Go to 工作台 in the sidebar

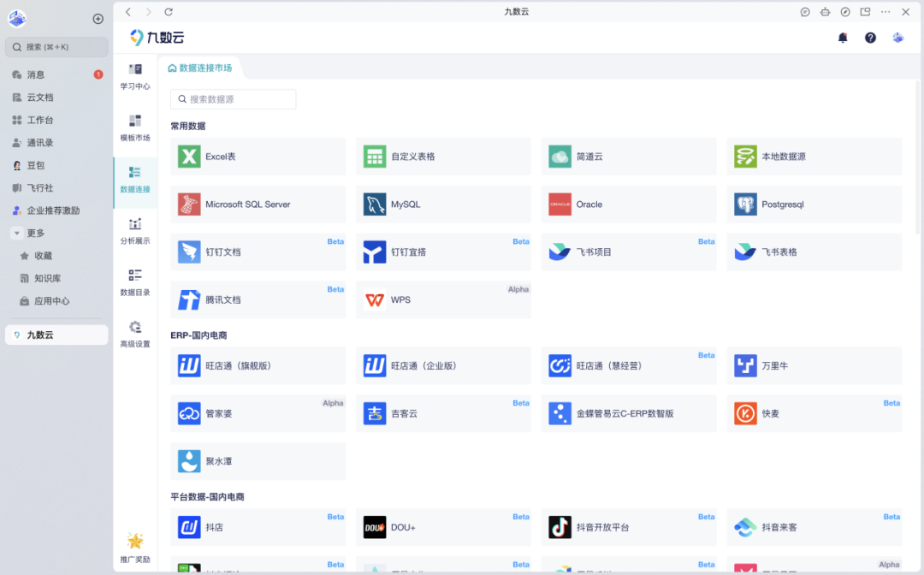click(x=56, y=120)
